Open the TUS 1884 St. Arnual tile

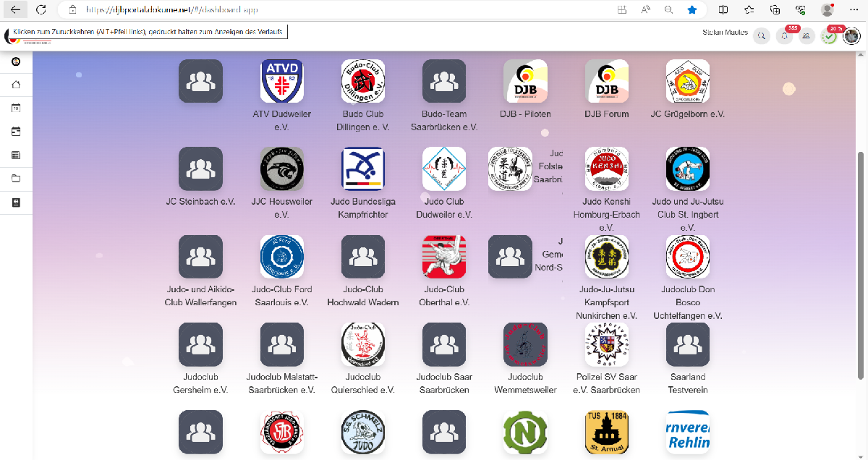pyautogui.click(x=606, y=432)
